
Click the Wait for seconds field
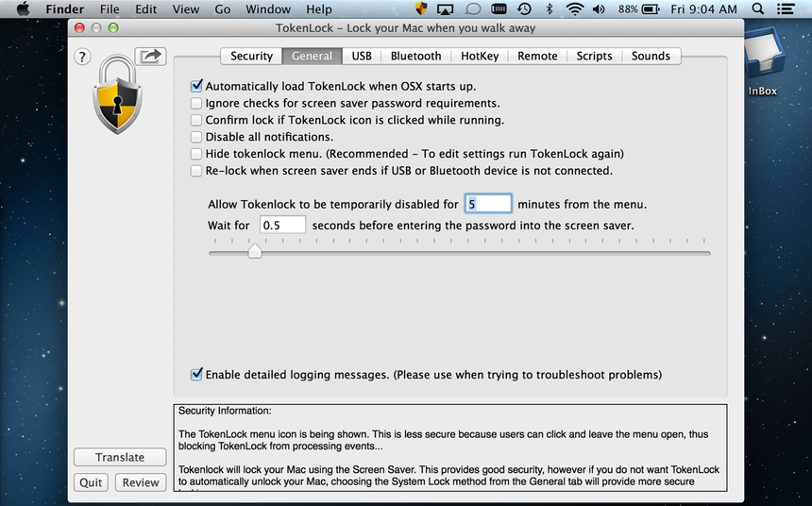[282, 226]
